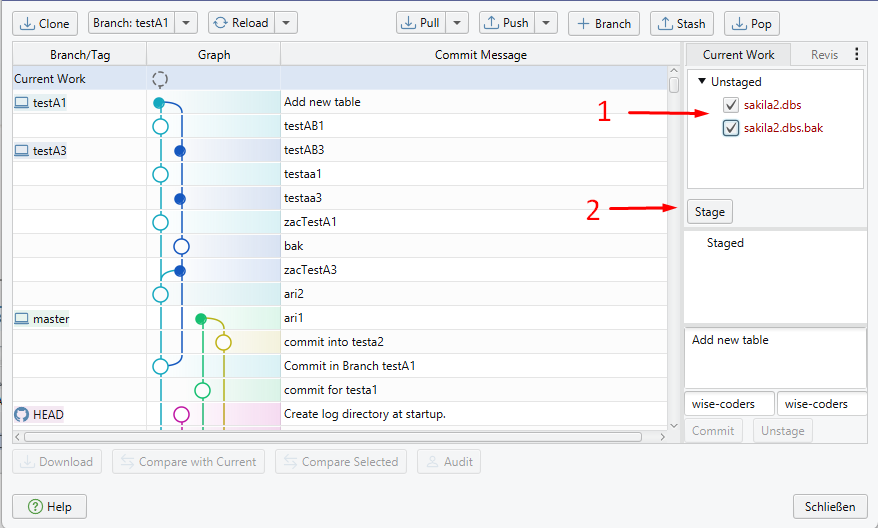This screenshot has width=878, height=528.
Task: Select the HEAD GitHub tag
Action: [x=39, y=414]
